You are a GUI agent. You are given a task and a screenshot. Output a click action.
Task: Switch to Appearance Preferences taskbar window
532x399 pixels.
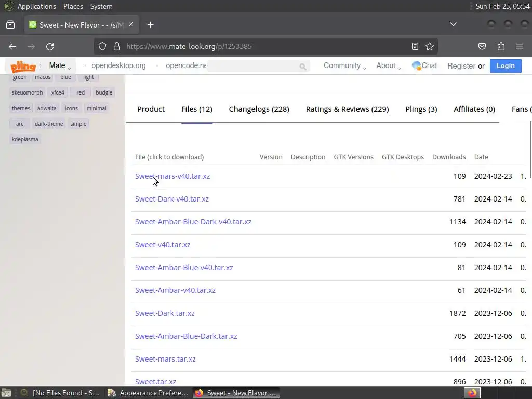click(x=149, y=393)
